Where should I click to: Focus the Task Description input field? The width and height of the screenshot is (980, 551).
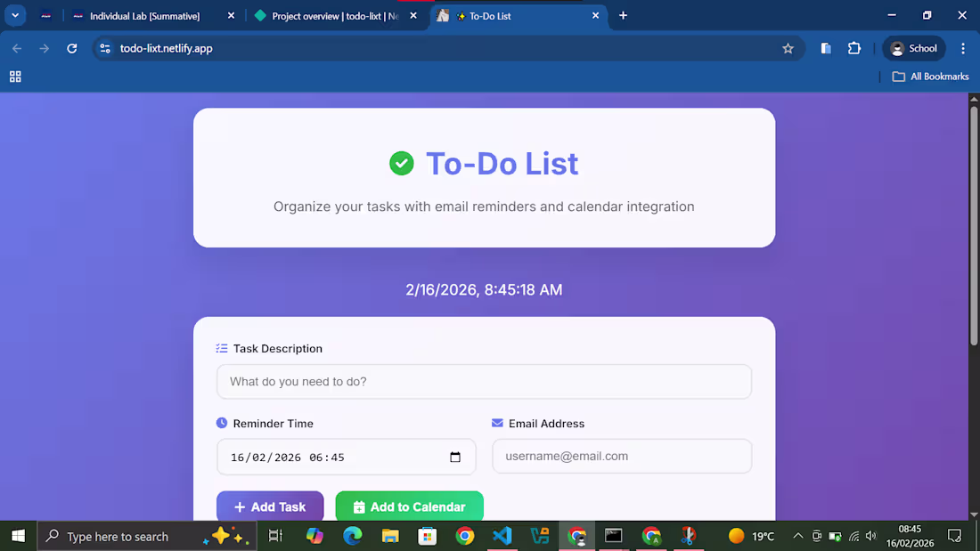484,382
